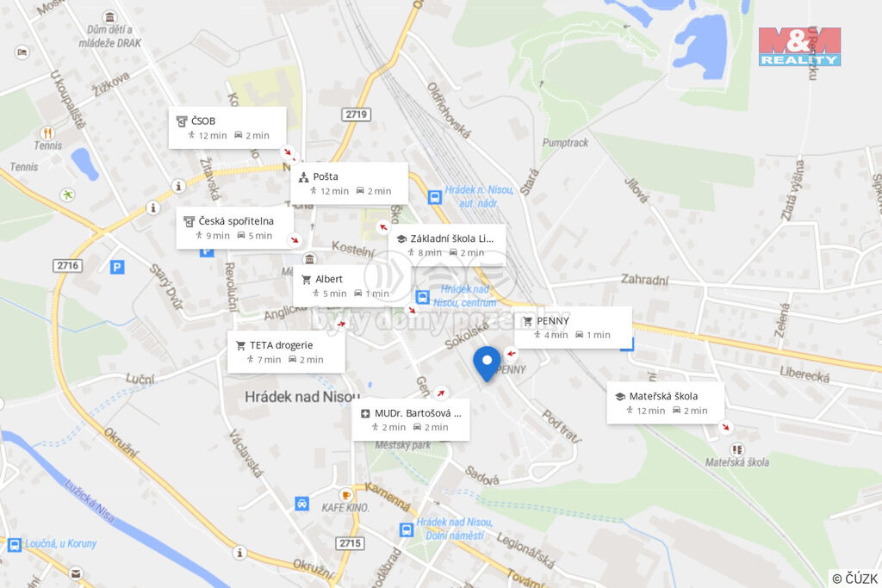The image size is (882, 588).
Task: Open the ČSOB distance info card
Action: click(x=227, y=128)
